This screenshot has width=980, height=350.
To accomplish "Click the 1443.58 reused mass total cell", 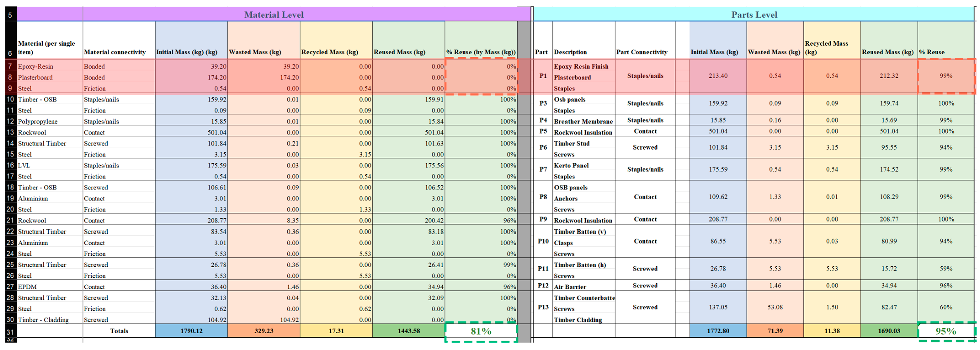I will [409, 331].
